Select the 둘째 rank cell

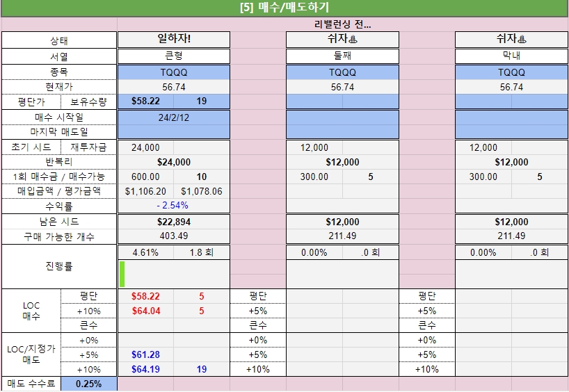tap(342, 56)
